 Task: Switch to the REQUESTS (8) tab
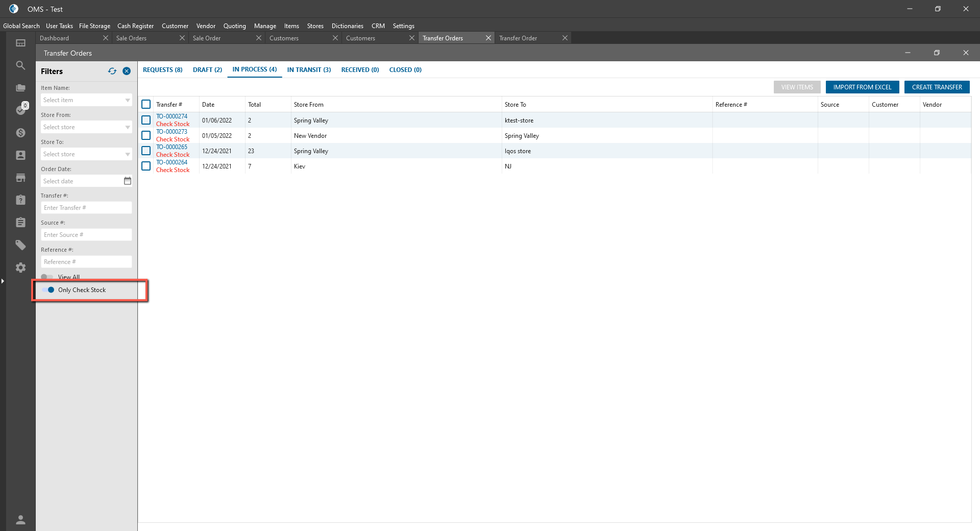163,70
